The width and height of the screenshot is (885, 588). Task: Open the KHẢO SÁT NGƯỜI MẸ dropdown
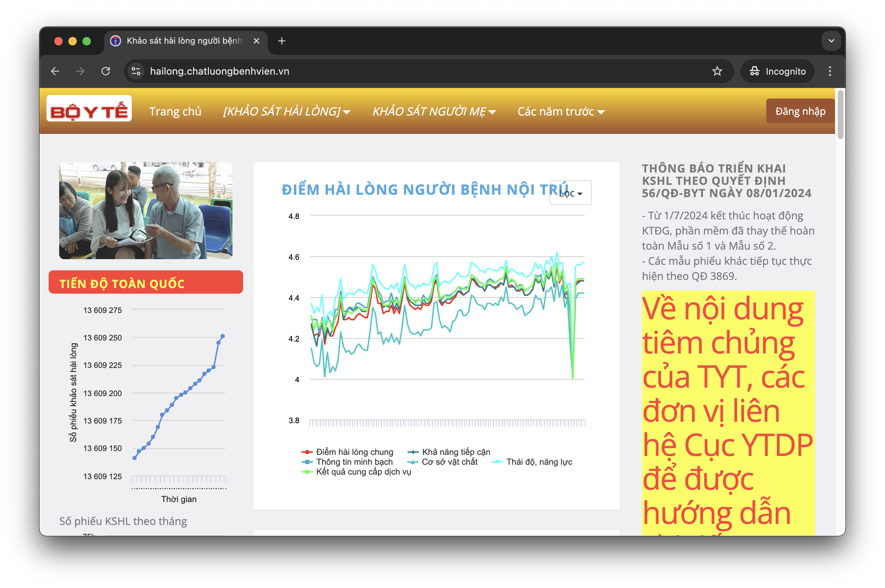click(x=434, y=112)
